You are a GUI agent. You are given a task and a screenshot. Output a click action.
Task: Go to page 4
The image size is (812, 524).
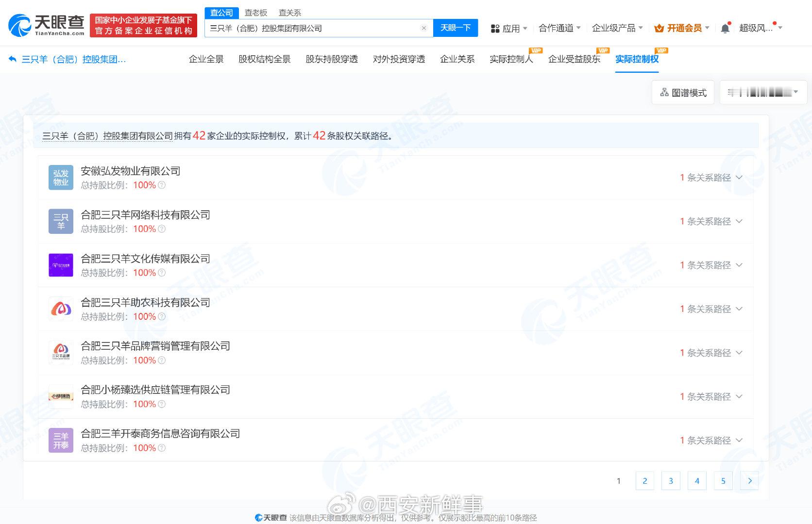pos(697,481)
